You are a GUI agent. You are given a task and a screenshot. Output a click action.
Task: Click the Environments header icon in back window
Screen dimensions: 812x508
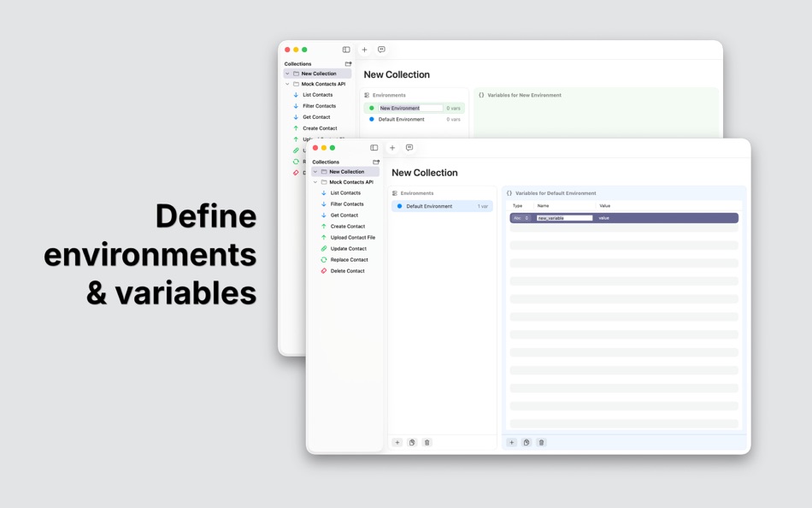coord(367,95)
